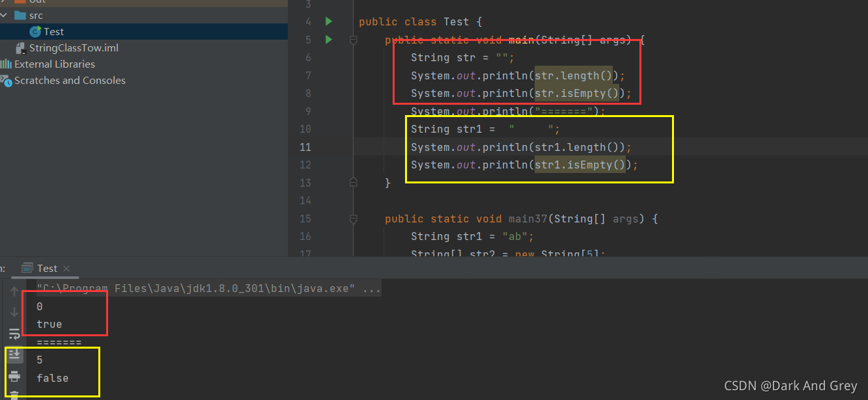Select External Libraries node in project tree
The width and height of the screenshot is (868, 400).
pos(55,64)
